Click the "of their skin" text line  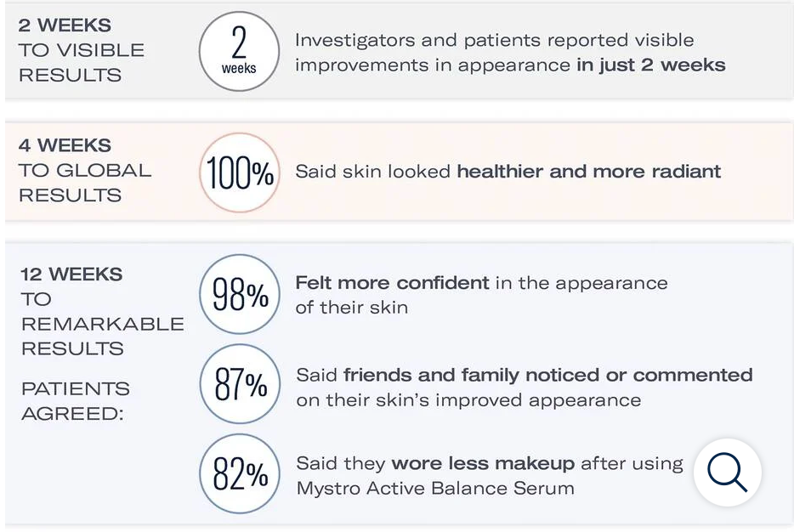pyautogui.click(x=351, y=308)
